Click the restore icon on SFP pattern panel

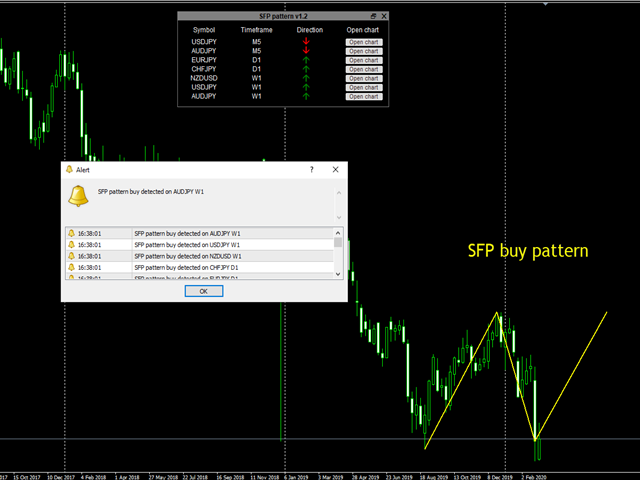tap(373, 17)
